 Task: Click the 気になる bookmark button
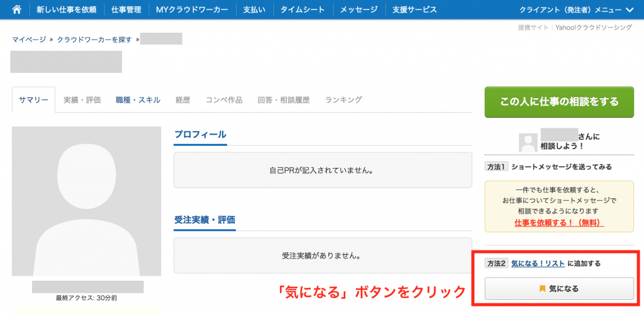pyautogui.click(x=559, y=289)
